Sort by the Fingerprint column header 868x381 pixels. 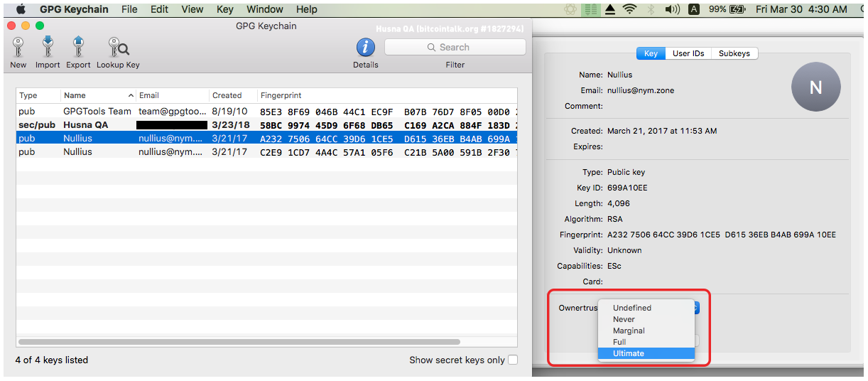click(x=387, y=95)
